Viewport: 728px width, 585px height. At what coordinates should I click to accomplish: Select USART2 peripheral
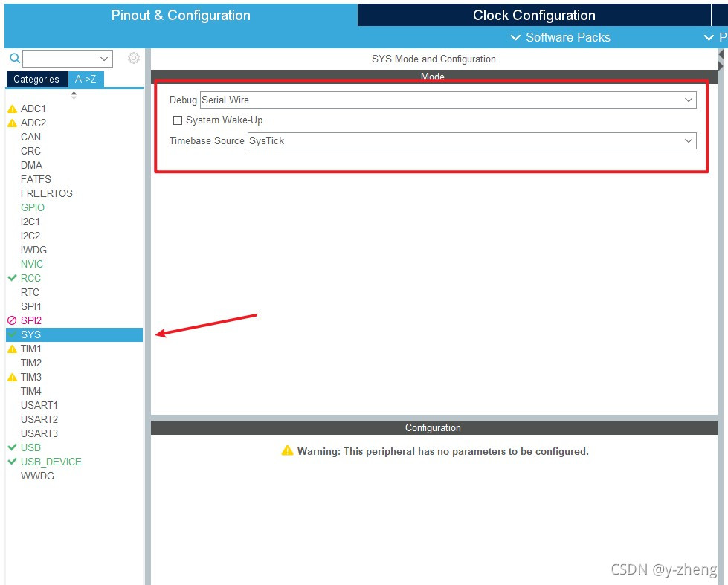pos(39,419)
